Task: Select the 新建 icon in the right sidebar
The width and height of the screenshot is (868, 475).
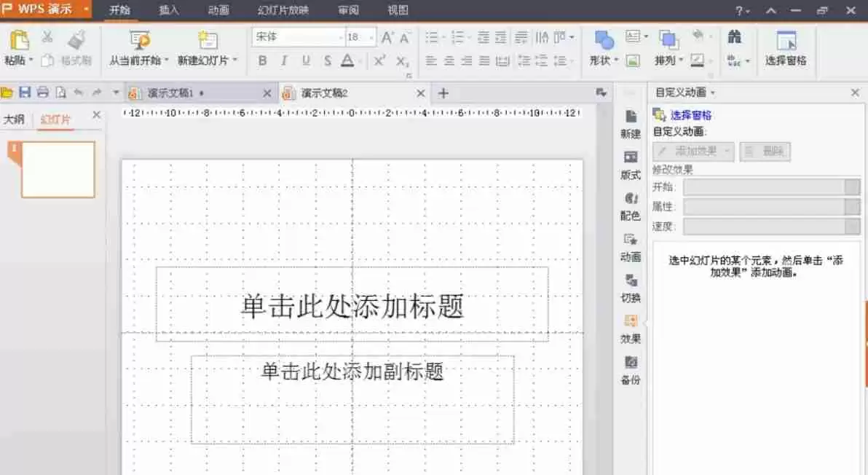Action: [x=630, y=125]
